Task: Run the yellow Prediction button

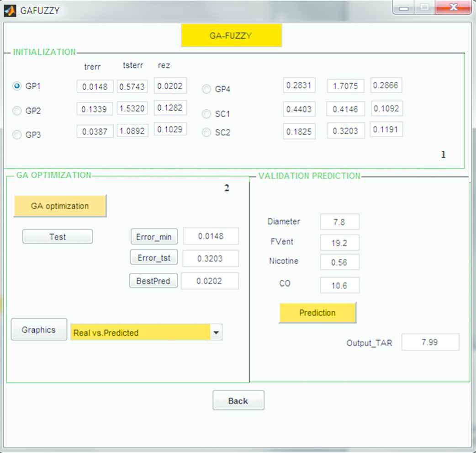Action: [317, 313]
